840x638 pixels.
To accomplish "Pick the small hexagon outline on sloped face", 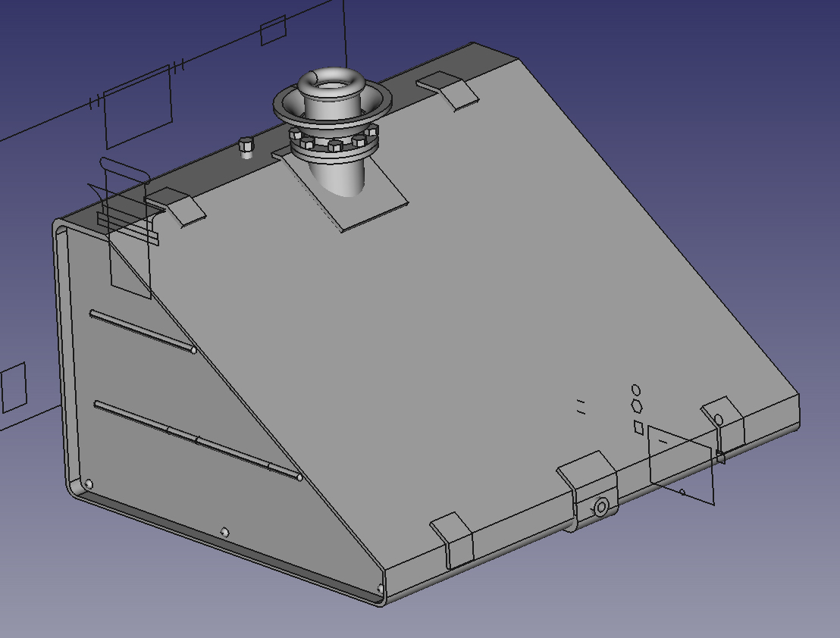I will click(x=637, y=406).
